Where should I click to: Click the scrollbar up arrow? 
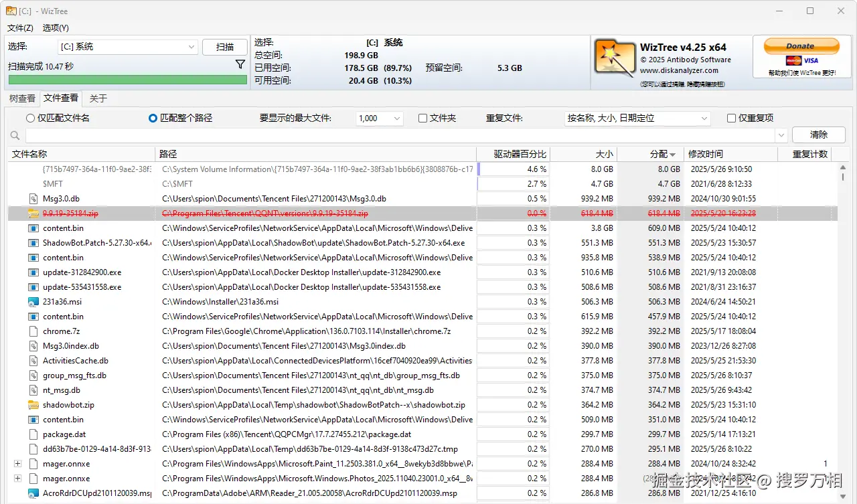point(842,167)
